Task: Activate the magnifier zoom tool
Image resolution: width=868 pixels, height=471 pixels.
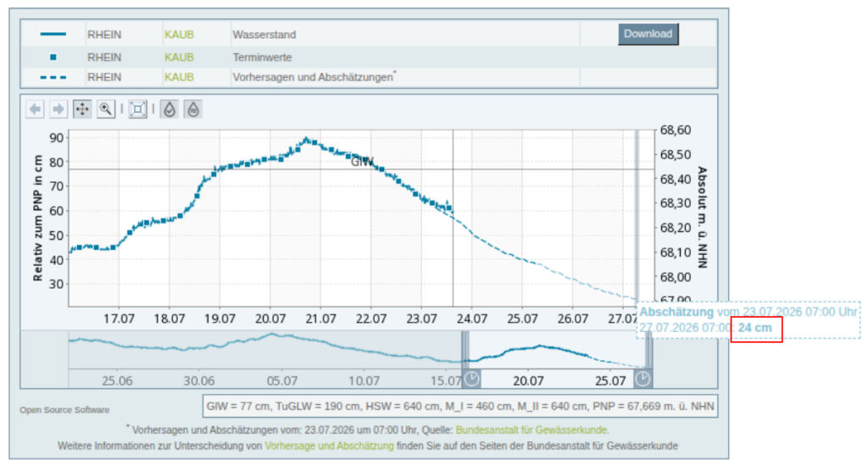Action: (105, 109)
